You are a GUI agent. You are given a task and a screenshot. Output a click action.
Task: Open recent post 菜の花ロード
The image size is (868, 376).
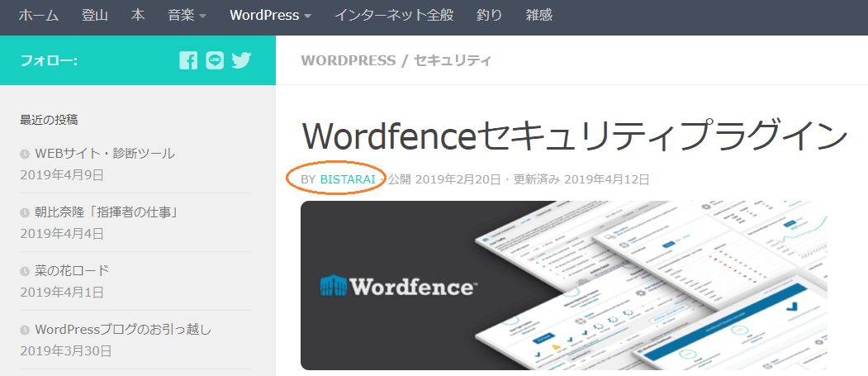(x=72, y=271)
